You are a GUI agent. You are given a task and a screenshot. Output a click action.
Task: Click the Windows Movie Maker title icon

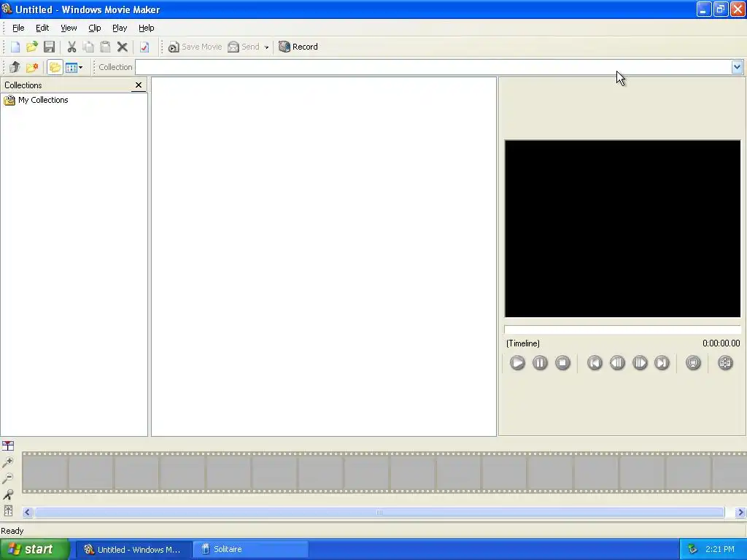7,9
